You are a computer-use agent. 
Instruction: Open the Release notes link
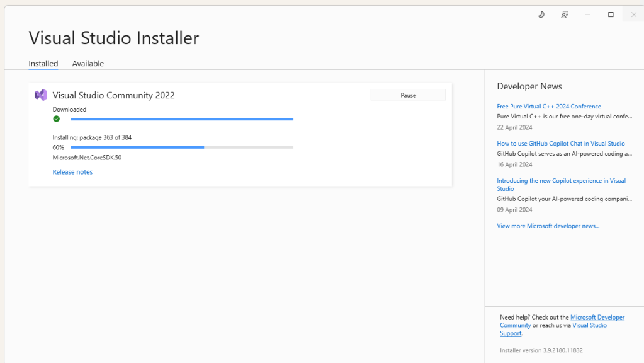pos(72,172)
